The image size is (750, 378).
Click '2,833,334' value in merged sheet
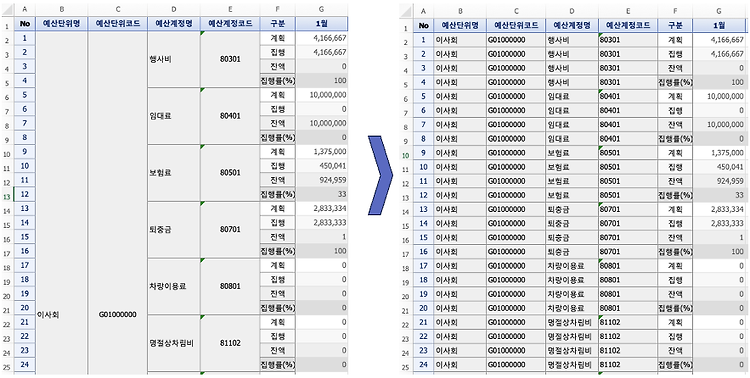[x=322, y=208]
